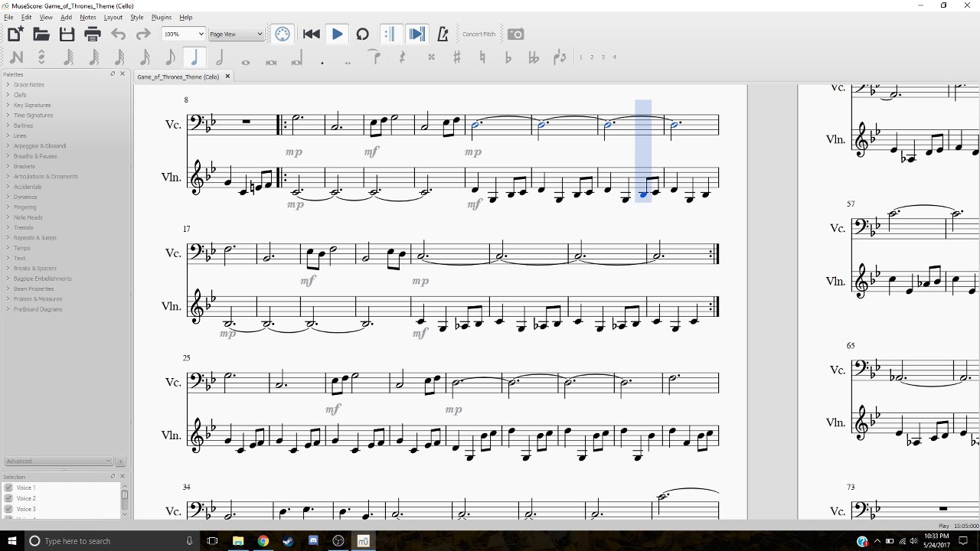
Task: Enable note input mode
Action: 16,57
